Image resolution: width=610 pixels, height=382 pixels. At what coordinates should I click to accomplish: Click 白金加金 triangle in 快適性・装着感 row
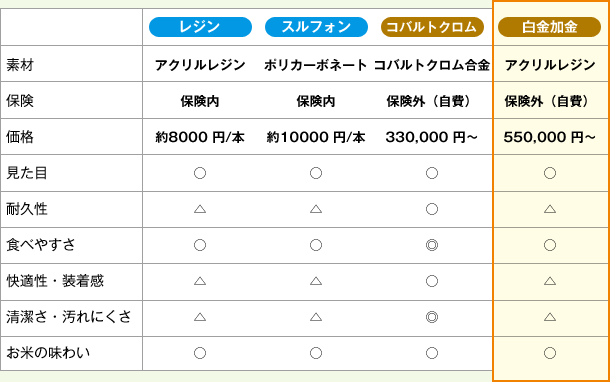point(550,281)
